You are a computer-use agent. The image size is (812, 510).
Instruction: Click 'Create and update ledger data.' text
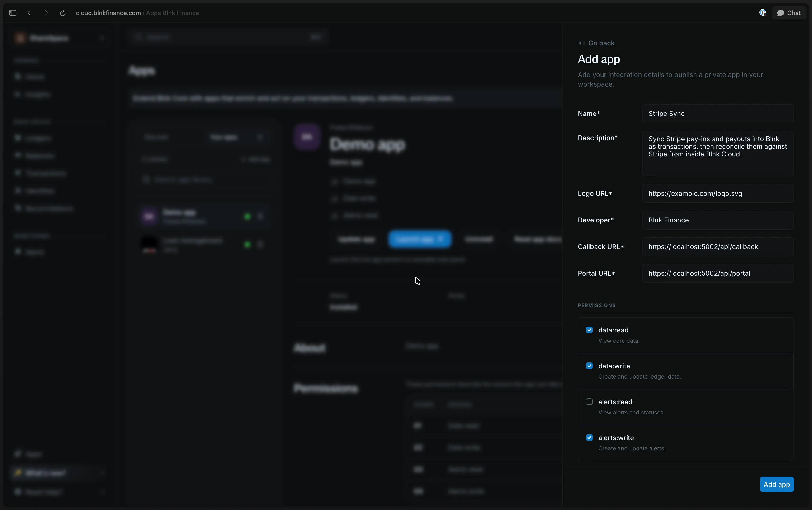click(x=639, y=377)
